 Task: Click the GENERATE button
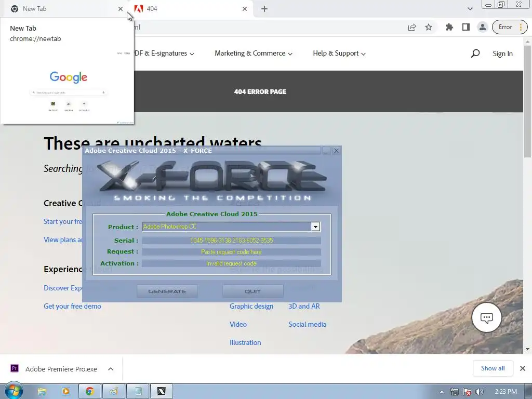(x=167, y=291)
